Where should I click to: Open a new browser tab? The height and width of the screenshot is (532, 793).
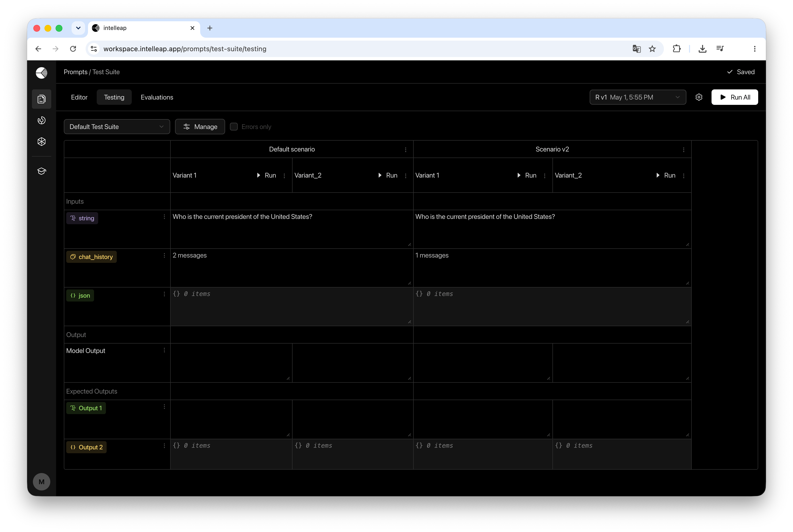[210, 28]
